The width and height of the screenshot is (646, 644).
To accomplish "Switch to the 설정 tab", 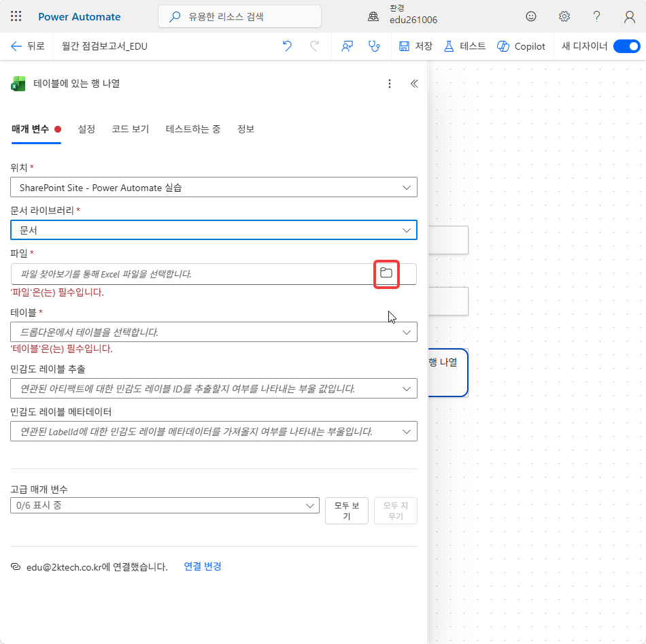I will [86, 129].
